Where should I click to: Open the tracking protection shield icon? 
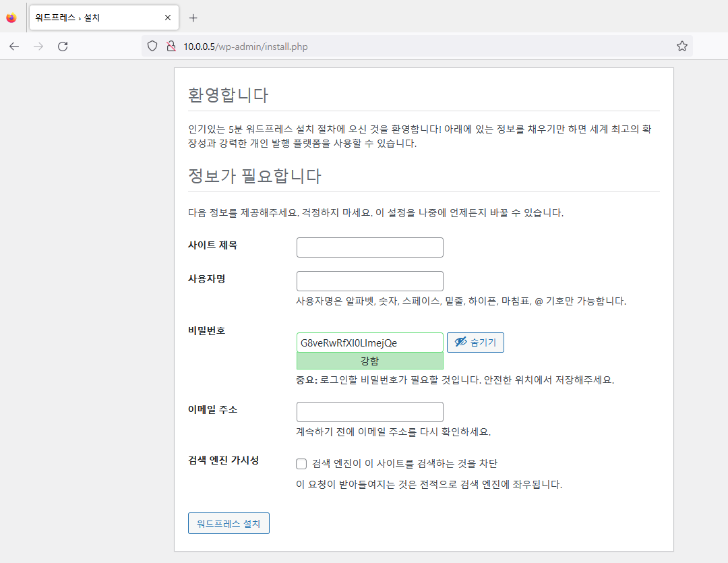pos(152,47)
